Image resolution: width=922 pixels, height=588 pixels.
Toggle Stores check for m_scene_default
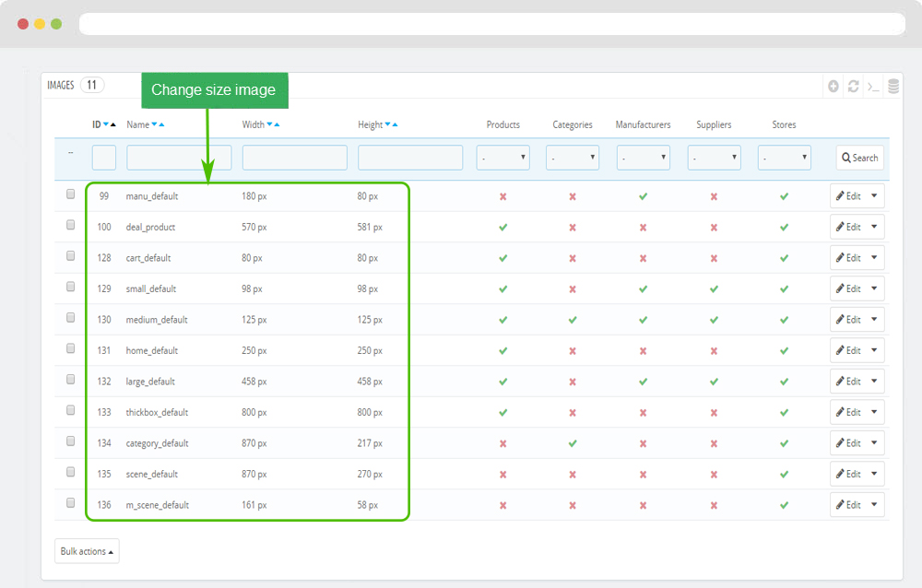(784, 505)
